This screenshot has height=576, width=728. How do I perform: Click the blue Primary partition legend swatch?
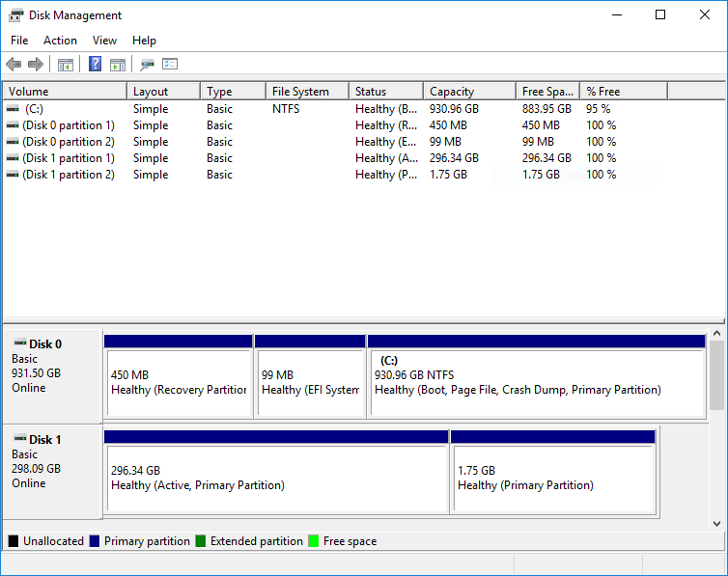coord(95,540)
